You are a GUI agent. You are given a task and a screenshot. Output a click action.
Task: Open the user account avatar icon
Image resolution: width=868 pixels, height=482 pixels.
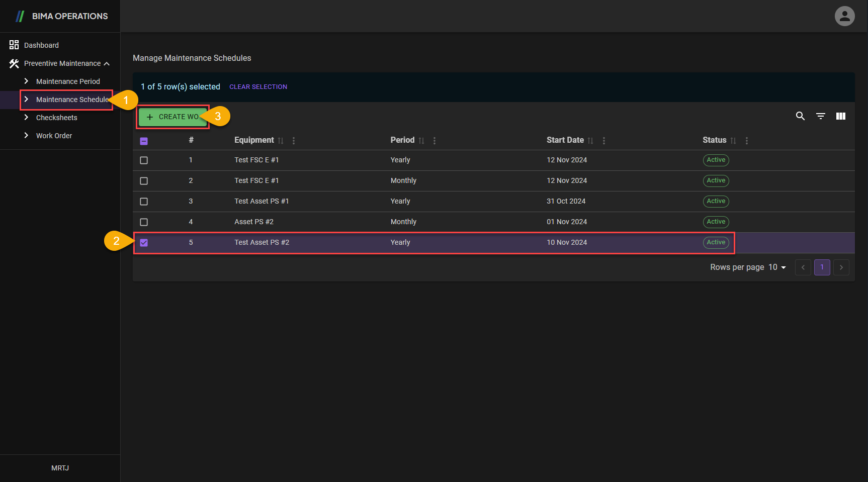pyautogui.click(x=844, y=16)
